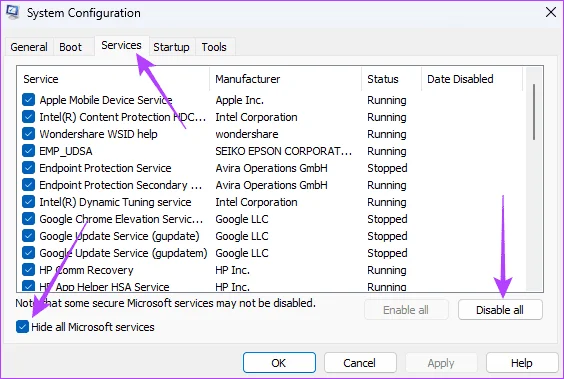Sort by the Service column header
This screenshot has width=564, height=379.
tap(113, 79)
